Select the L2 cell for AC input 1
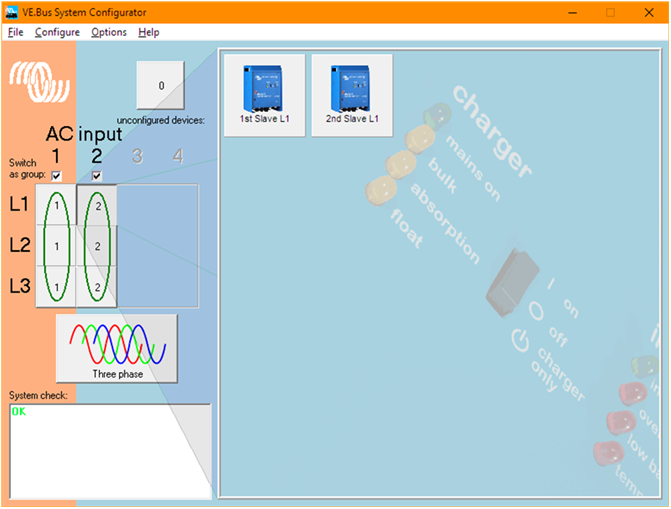This screenshot has width=671, height=509. [56, 246]
